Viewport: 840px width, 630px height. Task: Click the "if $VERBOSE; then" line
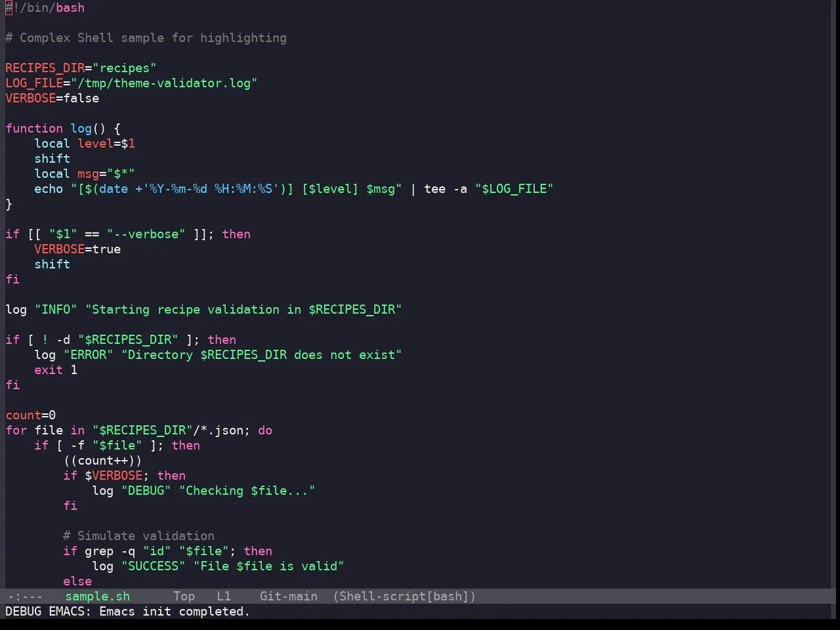coord(125,476)
